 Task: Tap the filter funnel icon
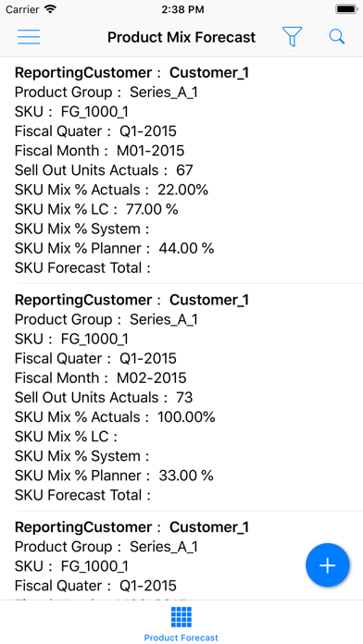point(292,37)
